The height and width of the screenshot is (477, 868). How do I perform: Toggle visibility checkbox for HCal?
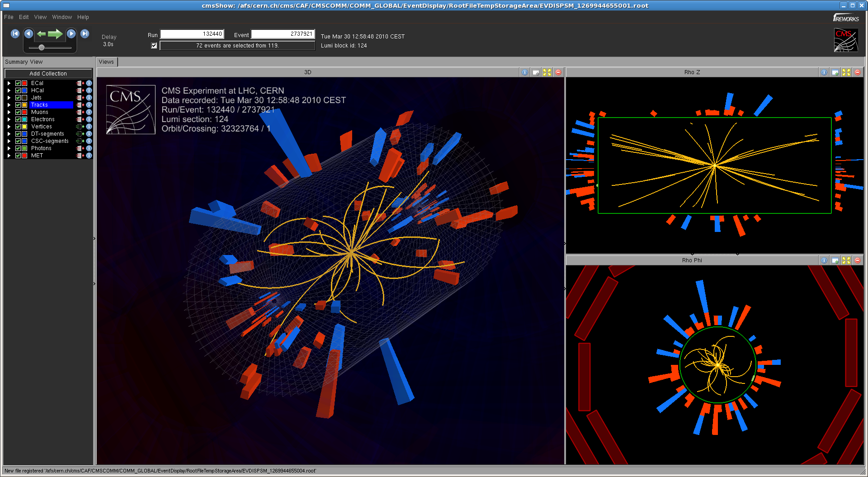click(18, 90)
